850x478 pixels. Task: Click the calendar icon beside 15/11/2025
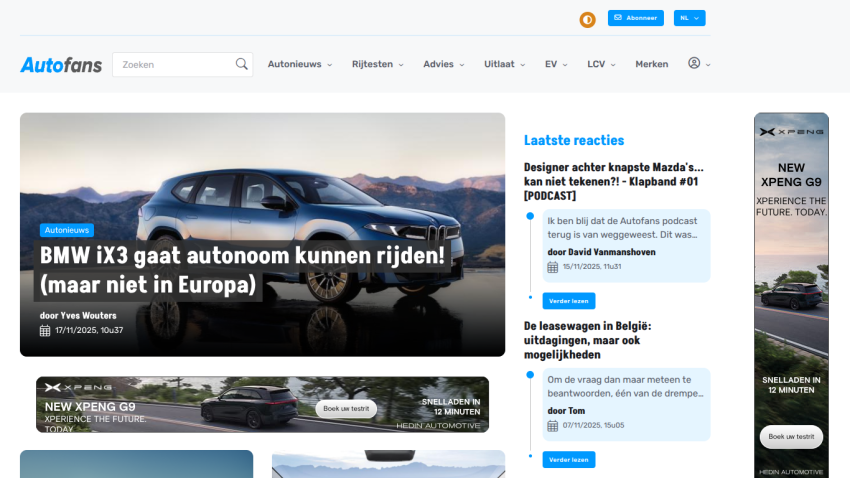552,267
